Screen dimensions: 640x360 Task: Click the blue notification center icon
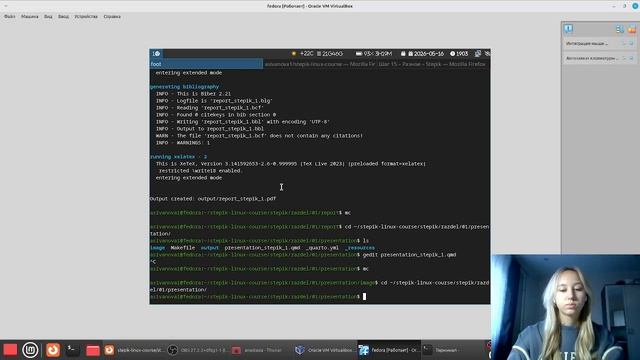[x=568, y=29]
